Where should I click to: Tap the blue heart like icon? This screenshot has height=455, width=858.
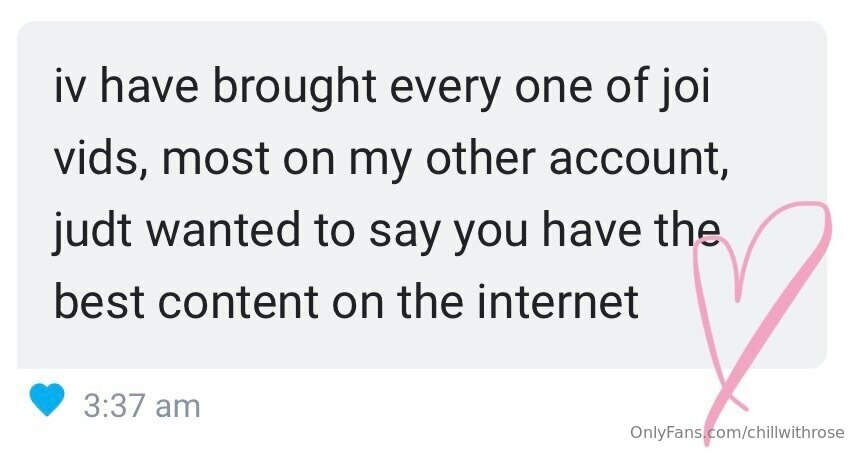click(x=47, y=400)
